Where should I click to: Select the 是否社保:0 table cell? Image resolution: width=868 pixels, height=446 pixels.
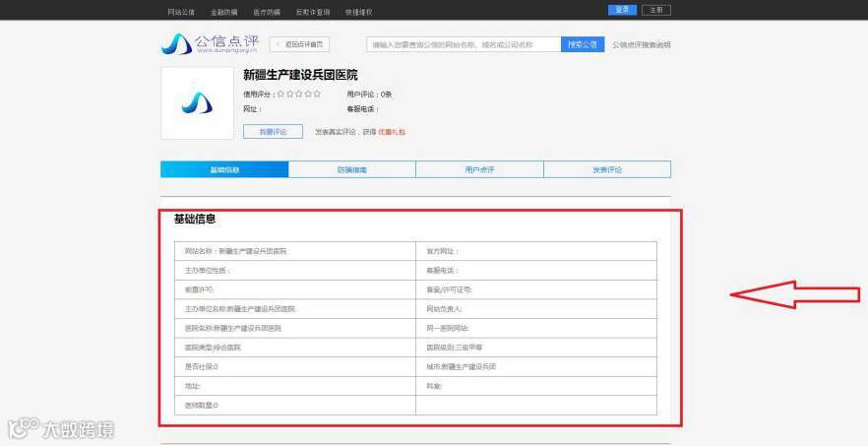(295, 367)
